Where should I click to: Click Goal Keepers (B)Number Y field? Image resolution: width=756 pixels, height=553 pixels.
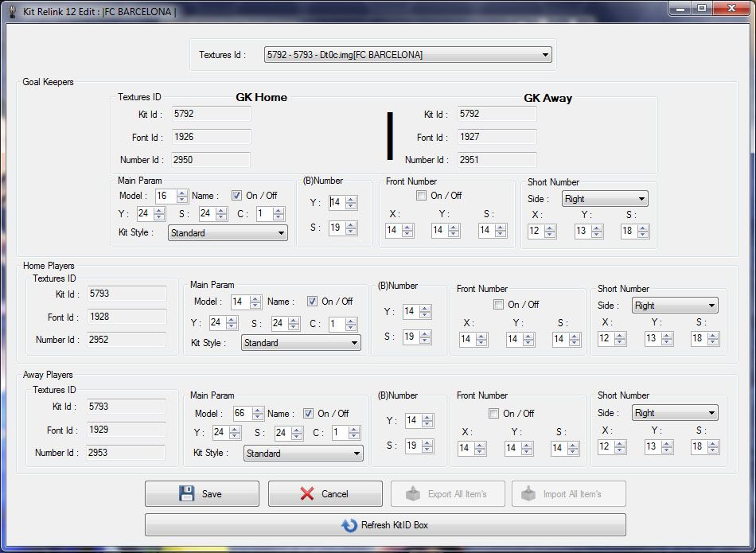[x=335, y=203]
